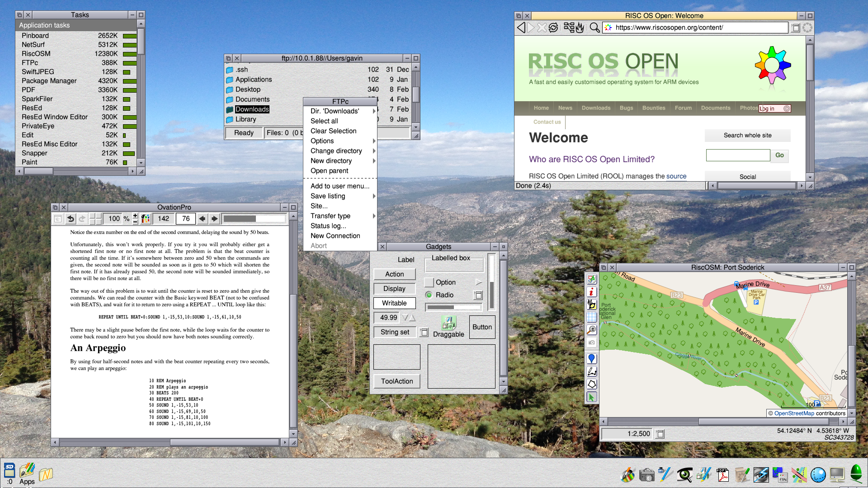The width and height of the screenshot is (868, 488).
Task: Expand the Options submenu in FTPc menu
Action: click(x=374, y=141)
